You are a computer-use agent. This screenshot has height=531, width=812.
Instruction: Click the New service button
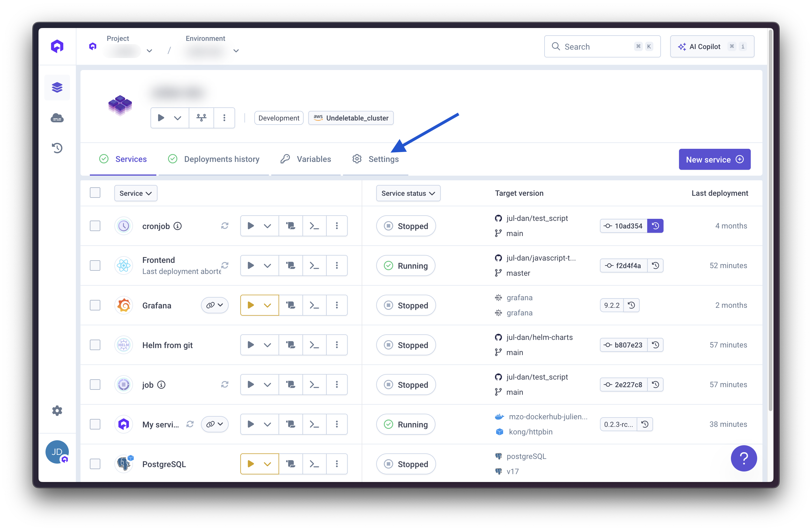click(x=714, y=159)
